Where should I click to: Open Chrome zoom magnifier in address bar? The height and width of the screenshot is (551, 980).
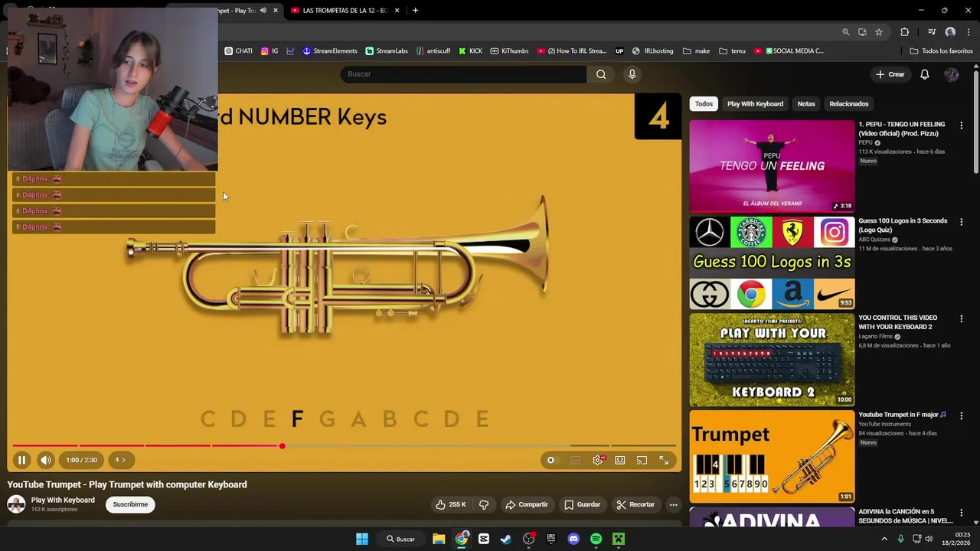pyautogui.click(x=845, y=32)
